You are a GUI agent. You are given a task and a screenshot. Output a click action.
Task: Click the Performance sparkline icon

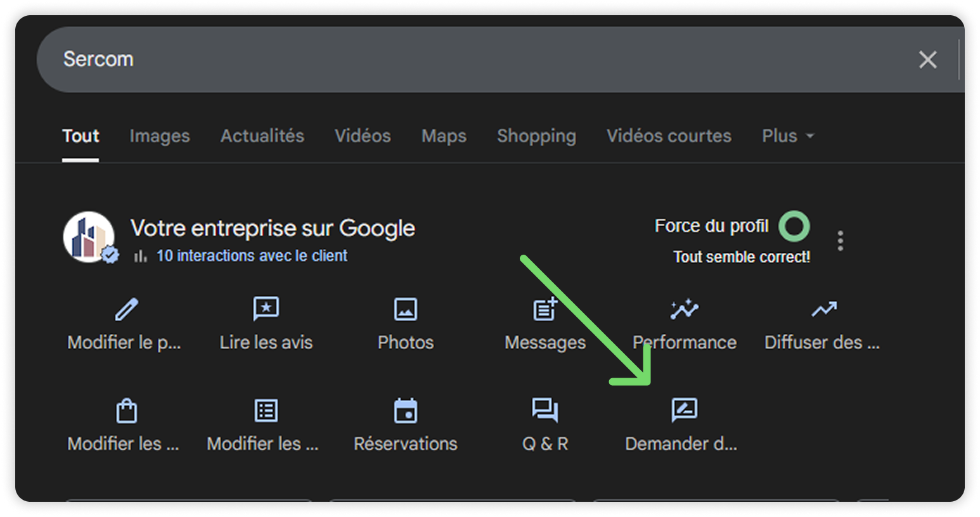point(685,309)
